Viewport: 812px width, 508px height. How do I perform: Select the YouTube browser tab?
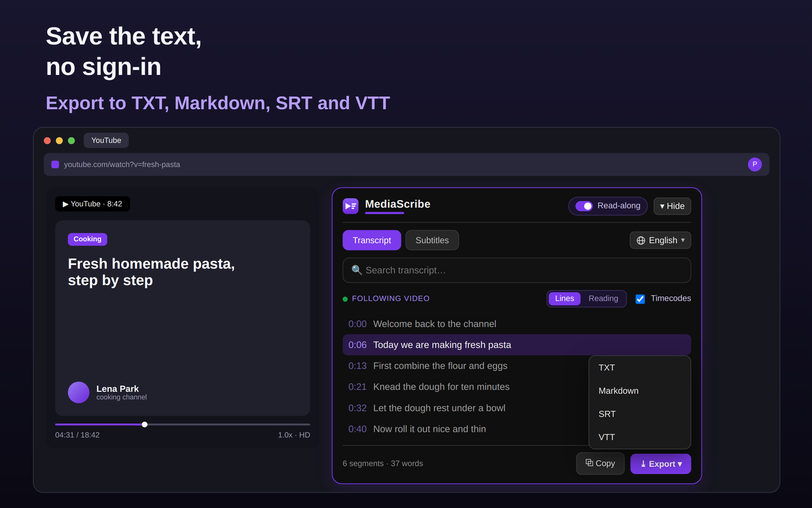coord(106,140)
